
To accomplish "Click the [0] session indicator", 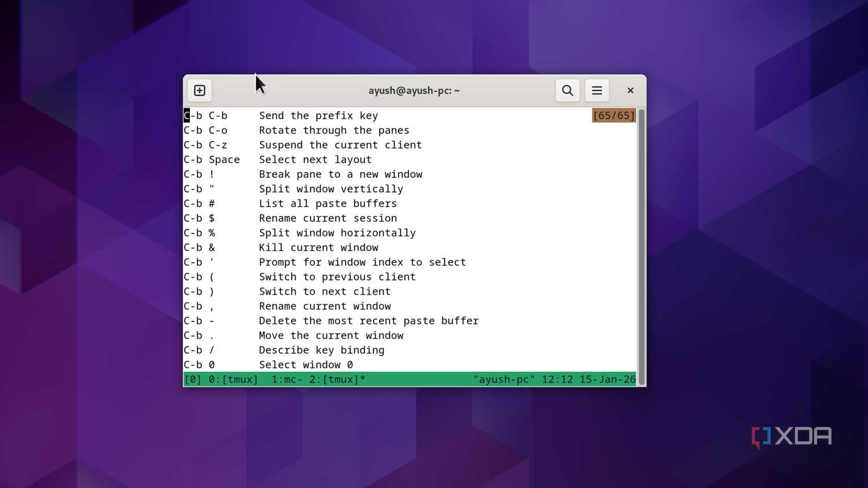I will 193,379.
